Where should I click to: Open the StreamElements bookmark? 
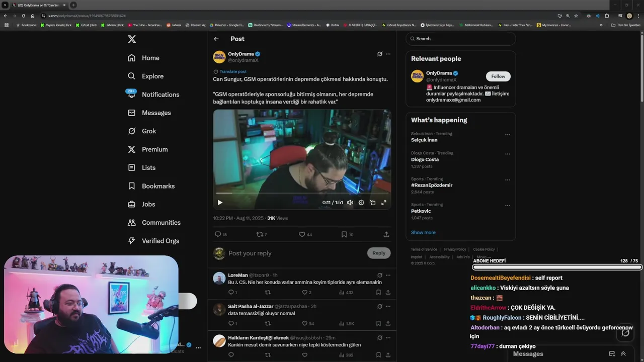click(304, 25)
